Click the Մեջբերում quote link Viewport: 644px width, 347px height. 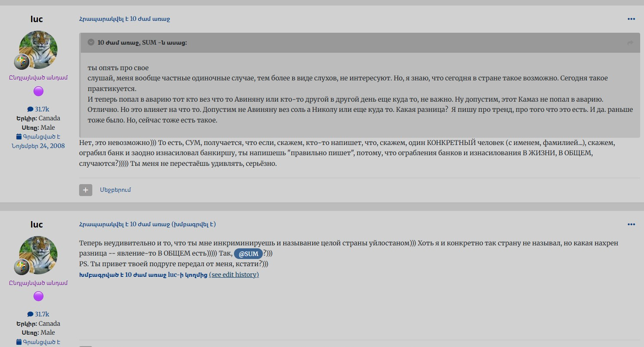click(x=115, y=190)
